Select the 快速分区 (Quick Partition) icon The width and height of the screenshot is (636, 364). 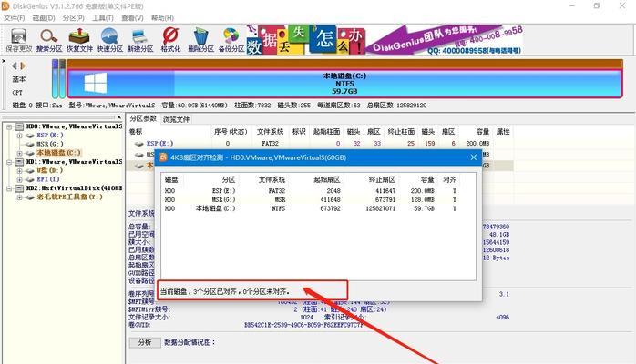(x=110, y=38)
